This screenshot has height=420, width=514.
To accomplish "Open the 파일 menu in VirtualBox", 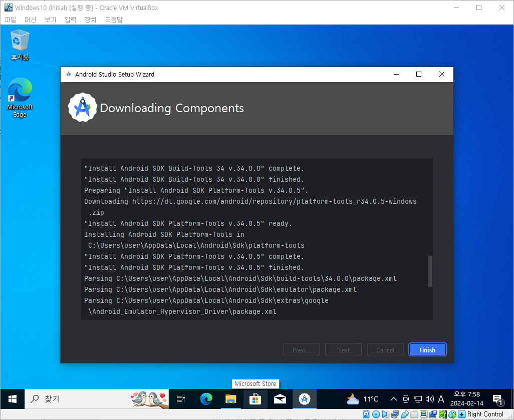I will 11,20.
